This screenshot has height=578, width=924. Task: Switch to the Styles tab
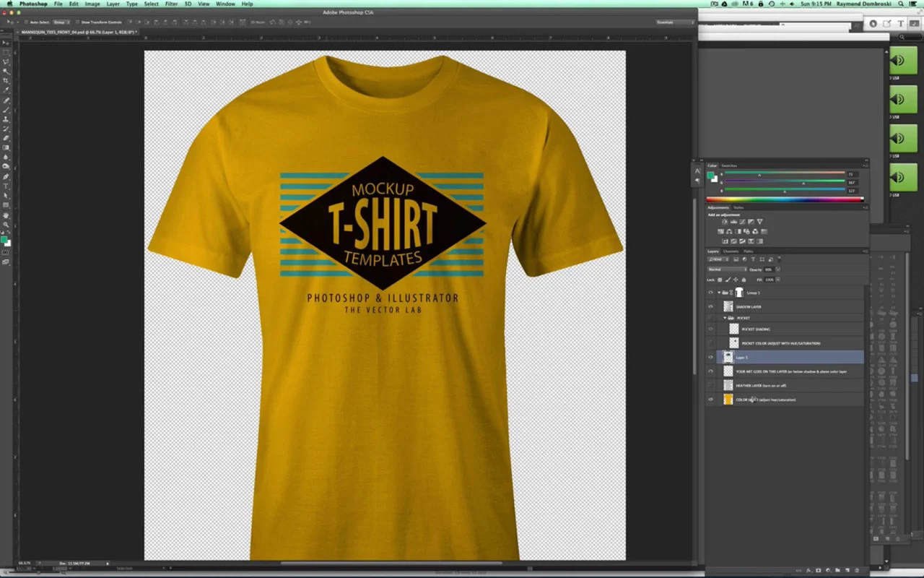738,207
